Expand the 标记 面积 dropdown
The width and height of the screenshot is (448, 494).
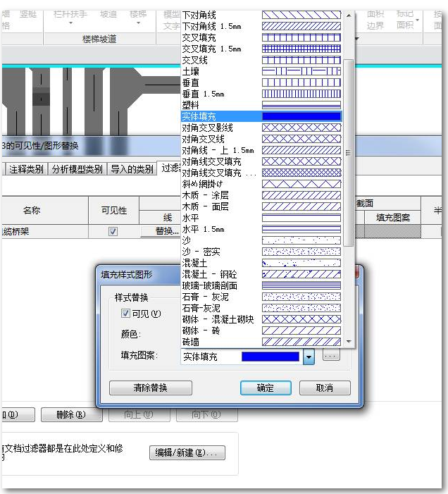(x=418, y=20)
